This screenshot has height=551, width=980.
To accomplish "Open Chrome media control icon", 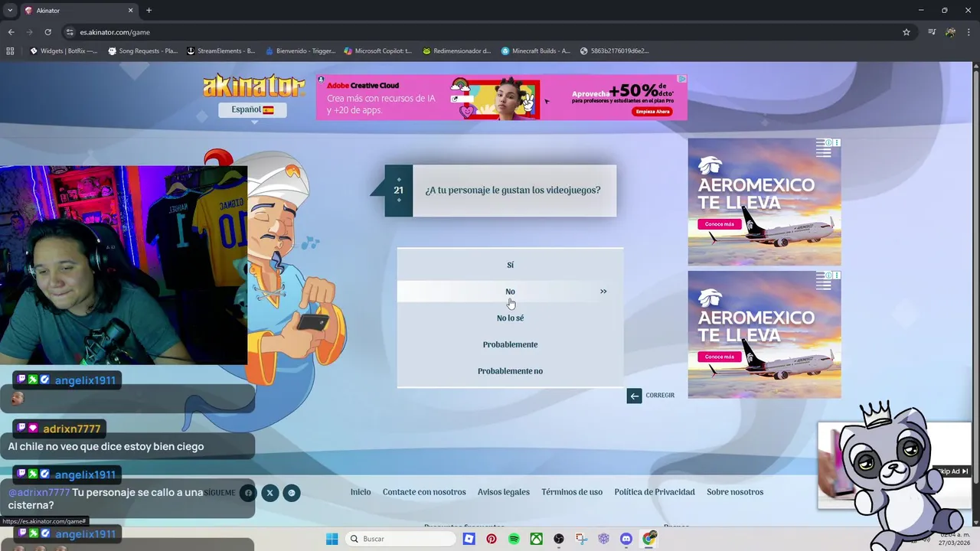I will point(932,32).
